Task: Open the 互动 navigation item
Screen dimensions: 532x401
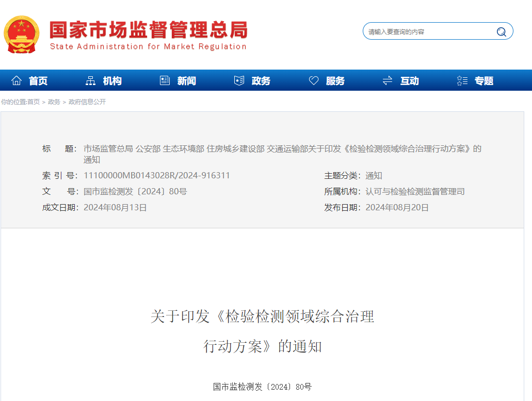Action: coord(409,80)
